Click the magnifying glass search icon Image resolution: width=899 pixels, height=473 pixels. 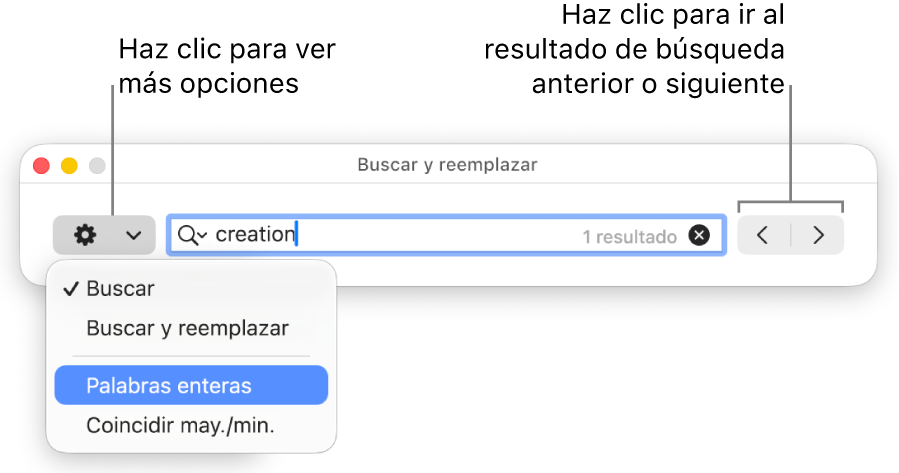pos(187,235)
